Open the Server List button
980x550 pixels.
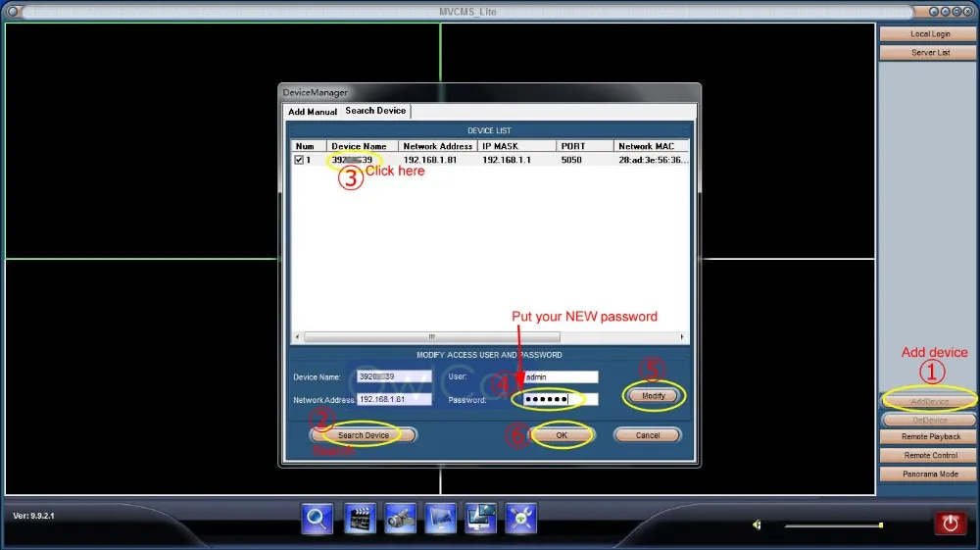pos(929,53)
